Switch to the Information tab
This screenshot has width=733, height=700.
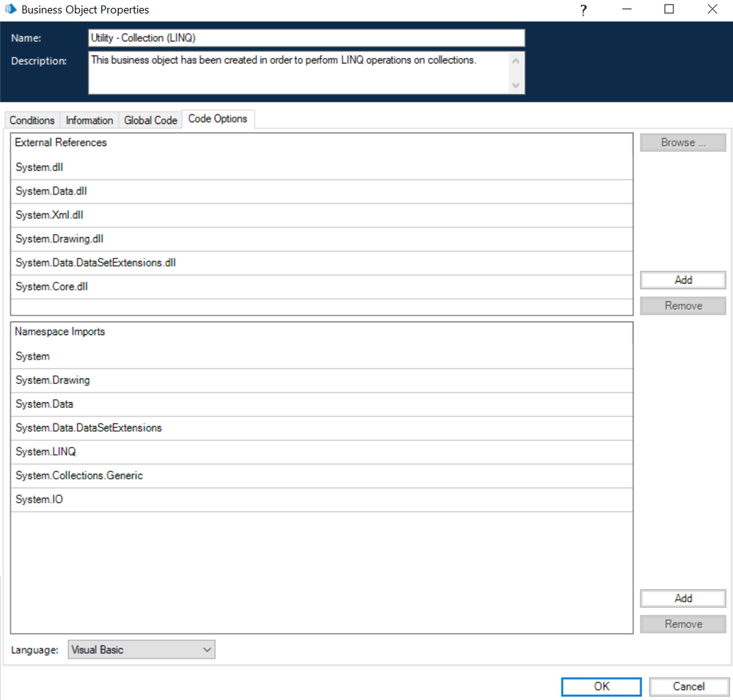[90, 120]
